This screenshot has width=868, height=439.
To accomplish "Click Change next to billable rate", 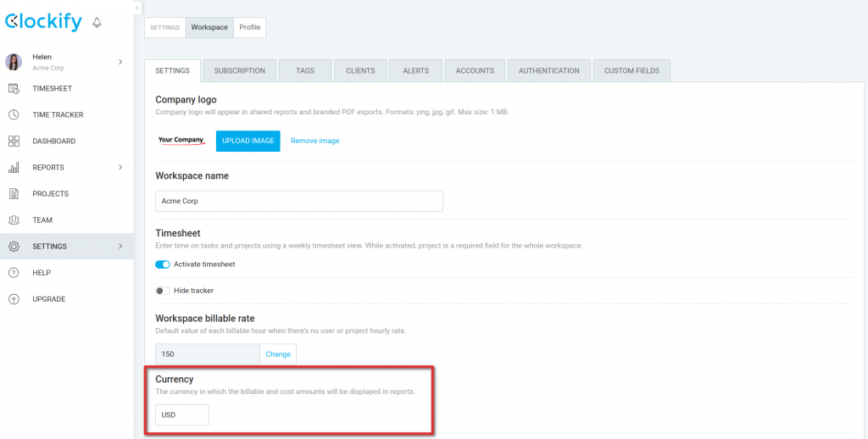I will click(x=278, y=354).
